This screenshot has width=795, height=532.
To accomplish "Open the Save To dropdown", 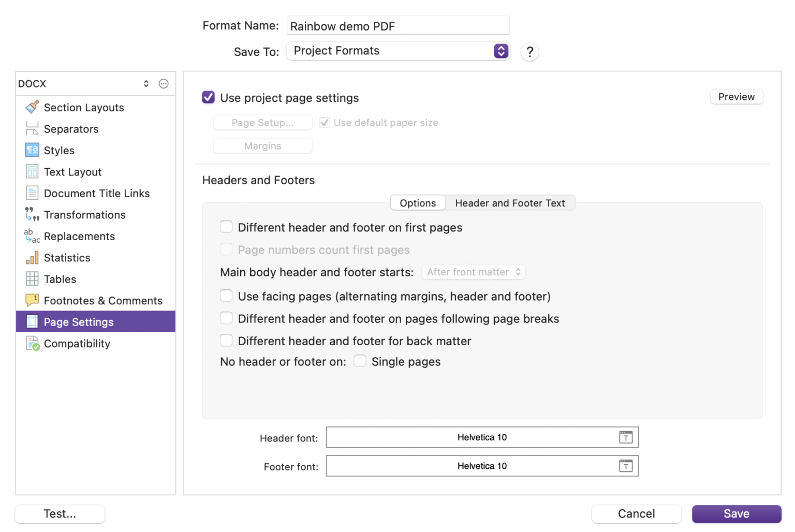I will coord(500,51).
